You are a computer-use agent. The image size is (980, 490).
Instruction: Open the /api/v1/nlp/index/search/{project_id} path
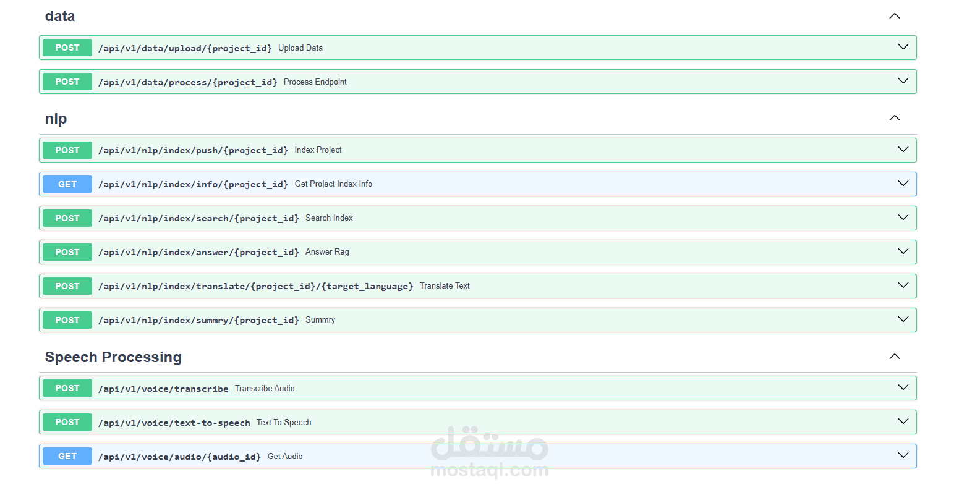(x=198, y=218)
